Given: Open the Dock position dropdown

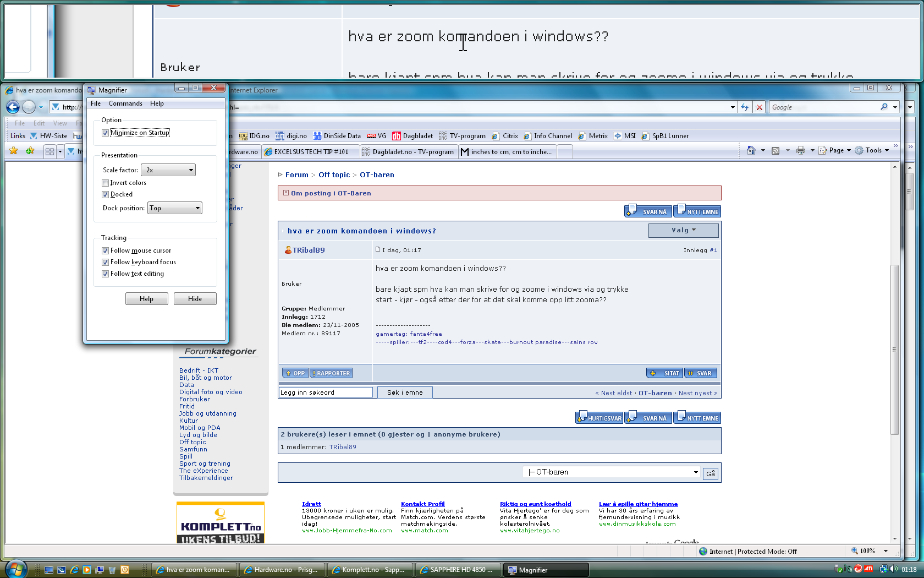Looking at the screenshot, I should pyautogui.click(x=175, y=208).
